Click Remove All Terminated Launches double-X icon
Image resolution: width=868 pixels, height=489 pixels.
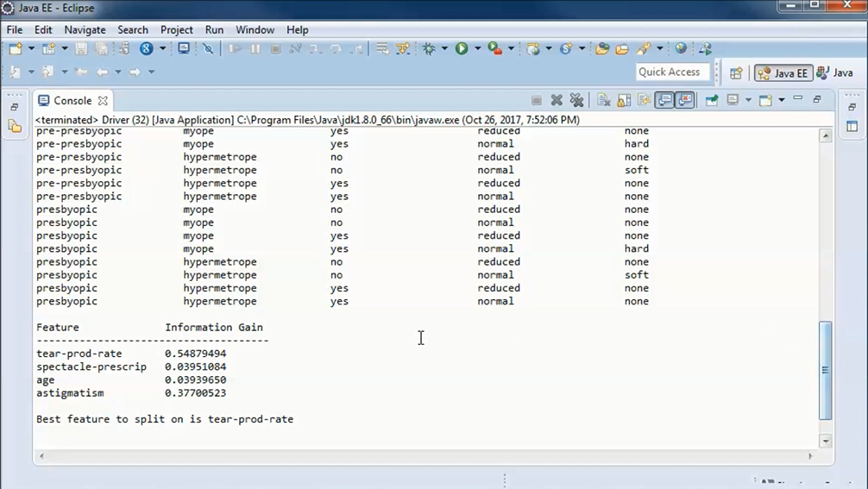coord(577,100)
